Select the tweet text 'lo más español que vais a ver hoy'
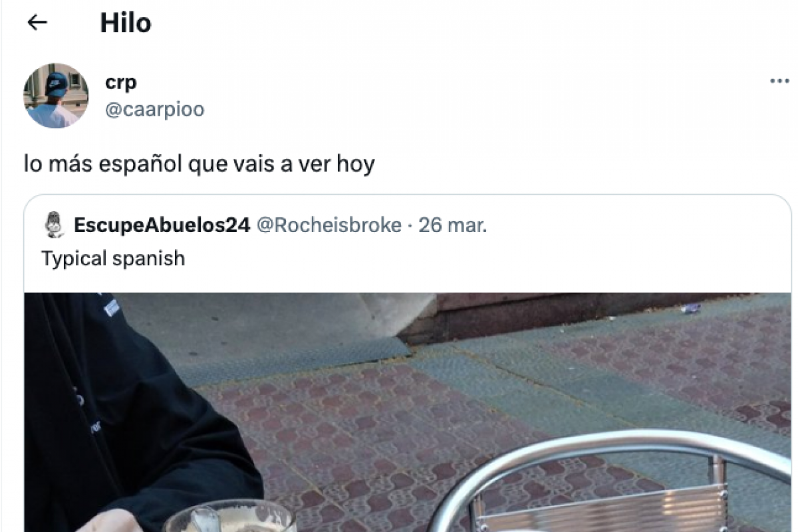 (199, 164)
